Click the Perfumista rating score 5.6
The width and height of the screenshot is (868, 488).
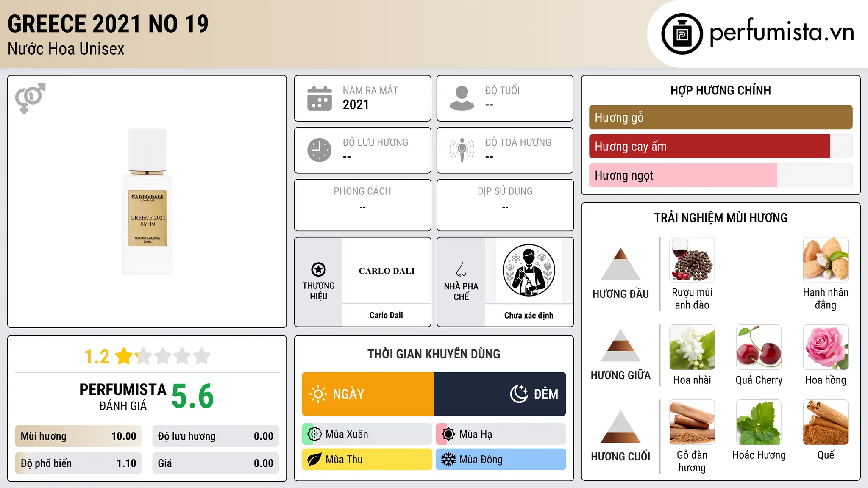pyautogui.click(x=193, y=396)
